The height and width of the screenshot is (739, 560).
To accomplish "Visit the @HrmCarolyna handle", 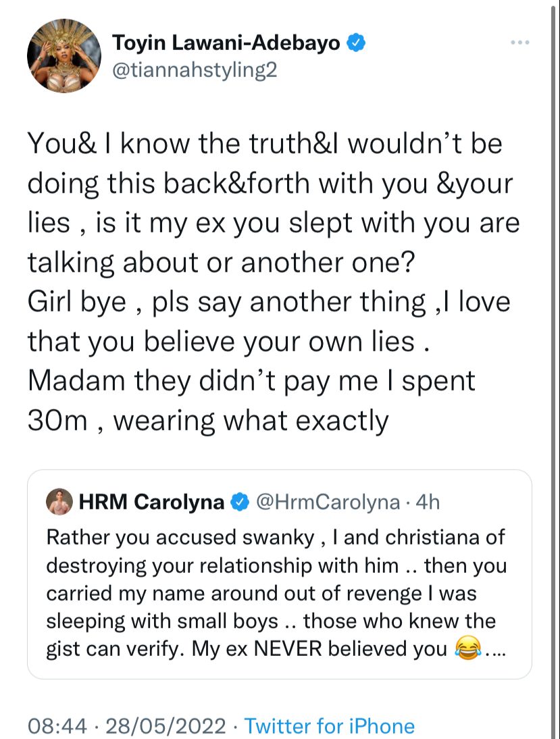I will pos(328,503).
